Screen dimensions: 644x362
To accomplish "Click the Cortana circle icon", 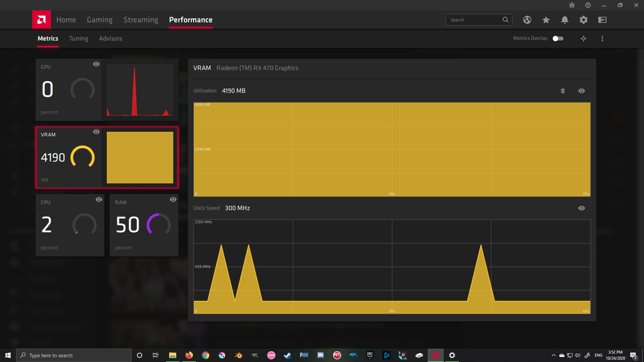I will (x=139, y=356).
